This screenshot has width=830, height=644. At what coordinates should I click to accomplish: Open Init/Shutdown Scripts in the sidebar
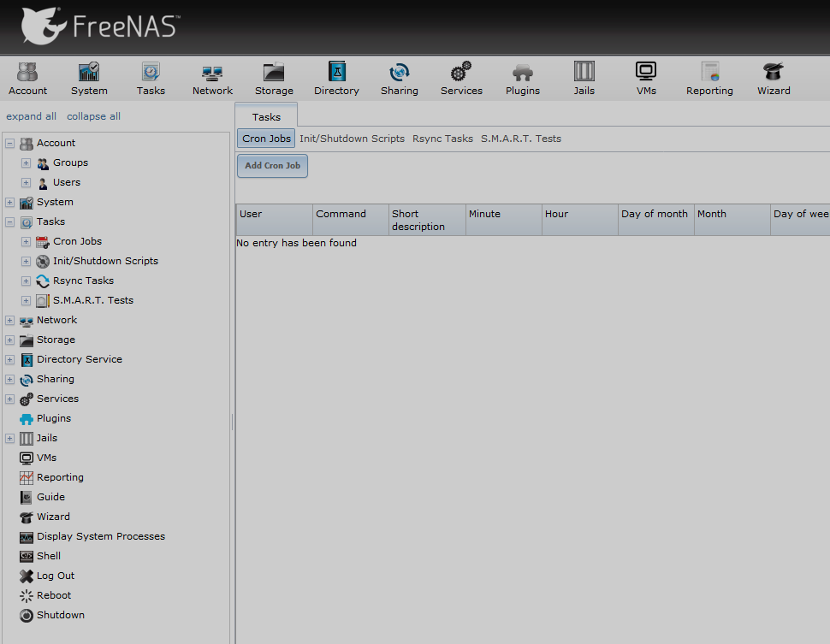(x=105, y=261)
